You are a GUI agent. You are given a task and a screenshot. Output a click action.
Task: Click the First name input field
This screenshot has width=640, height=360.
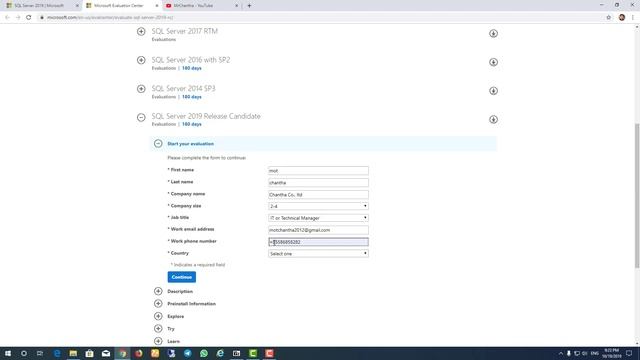click(318, 171)
